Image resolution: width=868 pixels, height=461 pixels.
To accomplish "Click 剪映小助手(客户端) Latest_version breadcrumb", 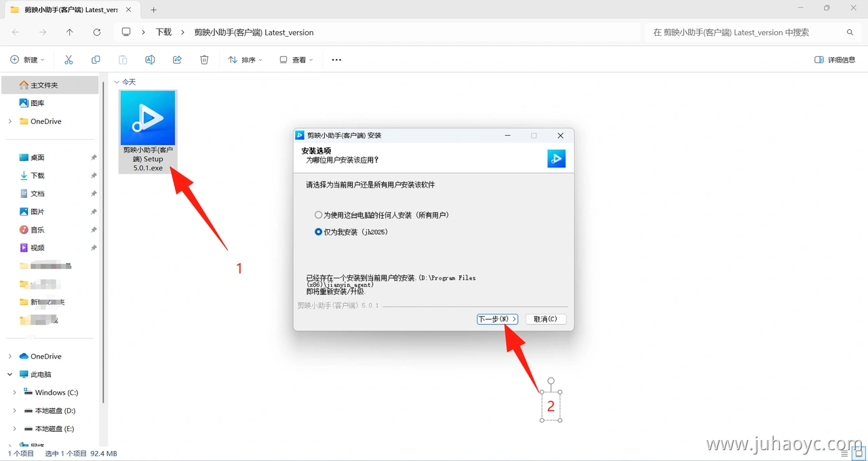I will click(x=254, y=32).
